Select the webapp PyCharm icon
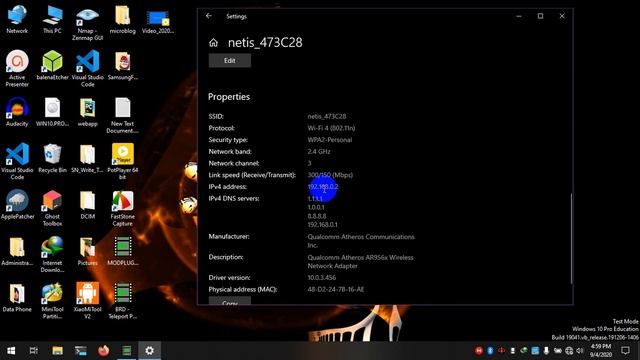The height and width of the screenshot is (360, 640). pos(87,112)
